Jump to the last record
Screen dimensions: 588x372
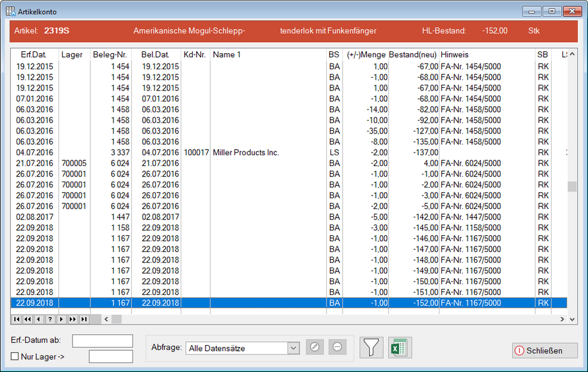[x=83, y=319]
